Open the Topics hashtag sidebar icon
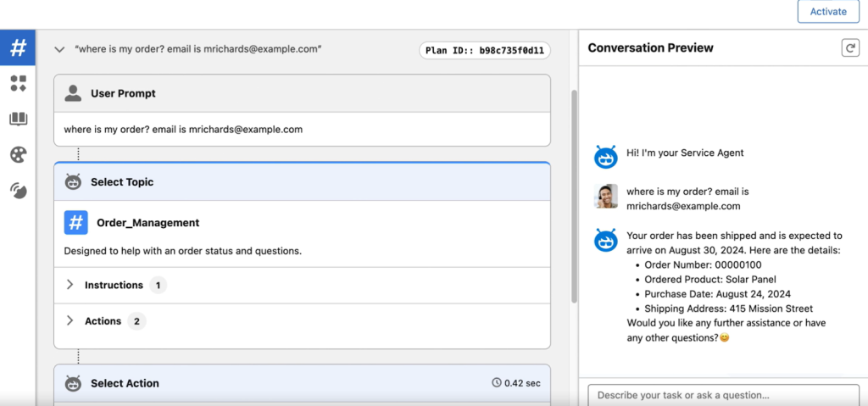The width and height of the screenshot is (868, 406). click(x=18, y=47)
